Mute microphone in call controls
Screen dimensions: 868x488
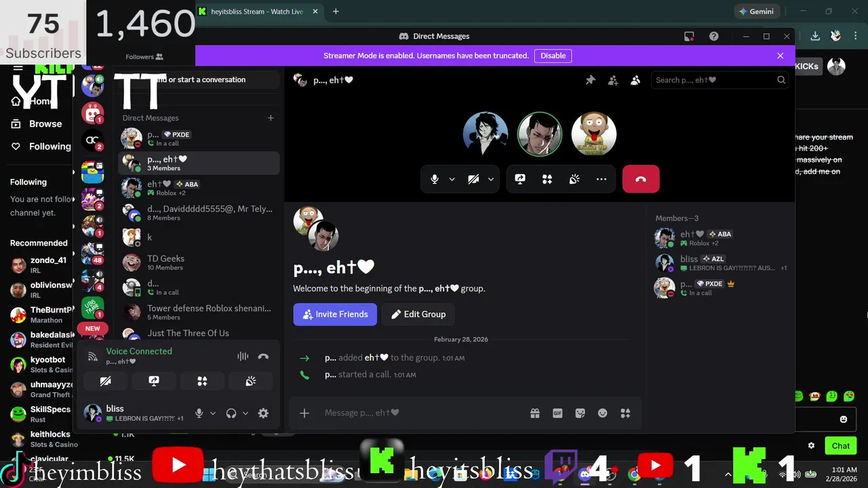(435, 179)
